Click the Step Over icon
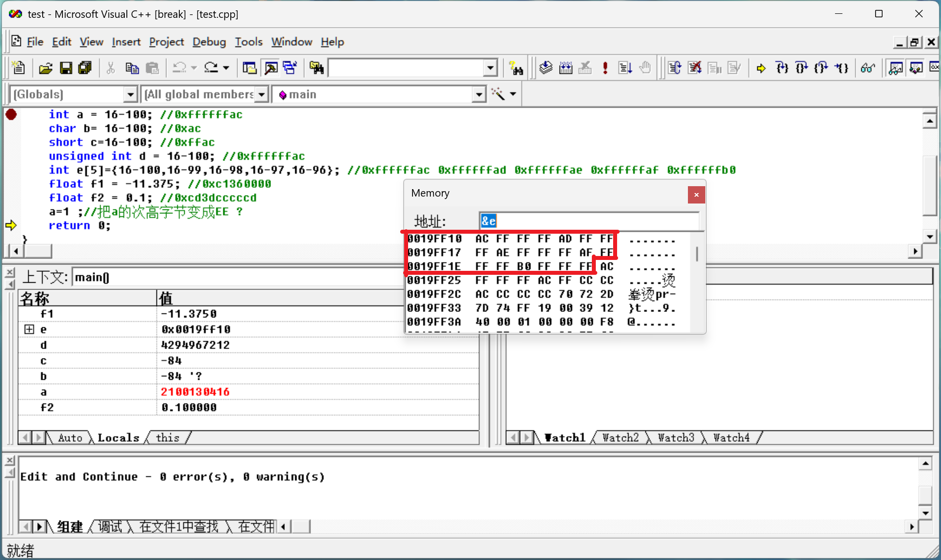The height and width of the screenshot is (560, 941). tap(801, 68)
